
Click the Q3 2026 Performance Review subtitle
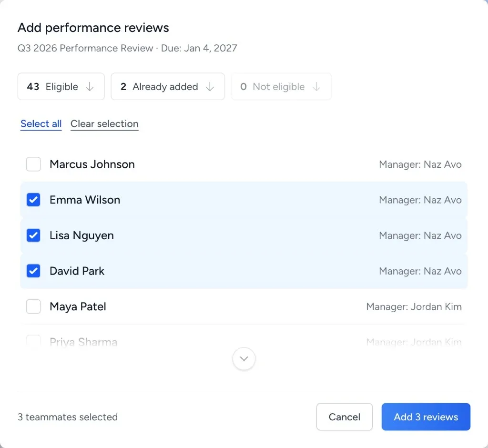[127, 48]
